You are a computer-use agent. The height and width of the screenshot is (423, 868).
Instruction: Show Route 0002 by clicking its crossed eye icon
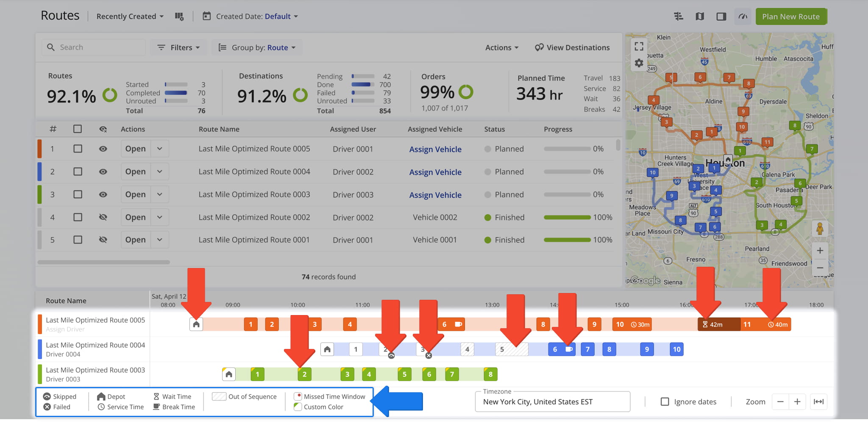(103, 217)
